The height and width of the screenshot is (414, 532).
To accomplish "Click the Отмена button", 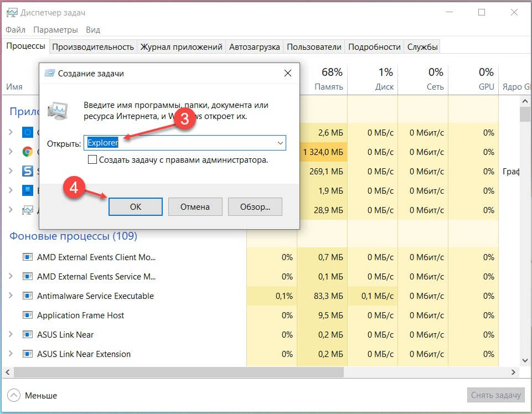I will [195, 206].
